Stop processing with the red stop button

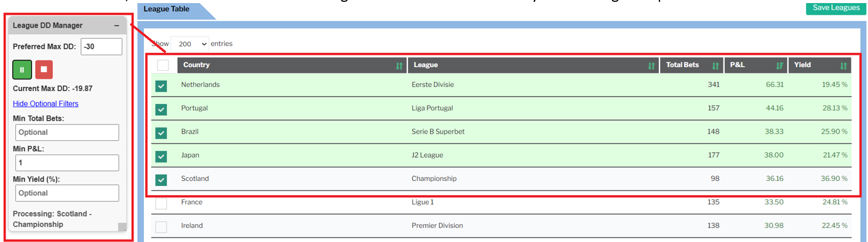point(44,70)
